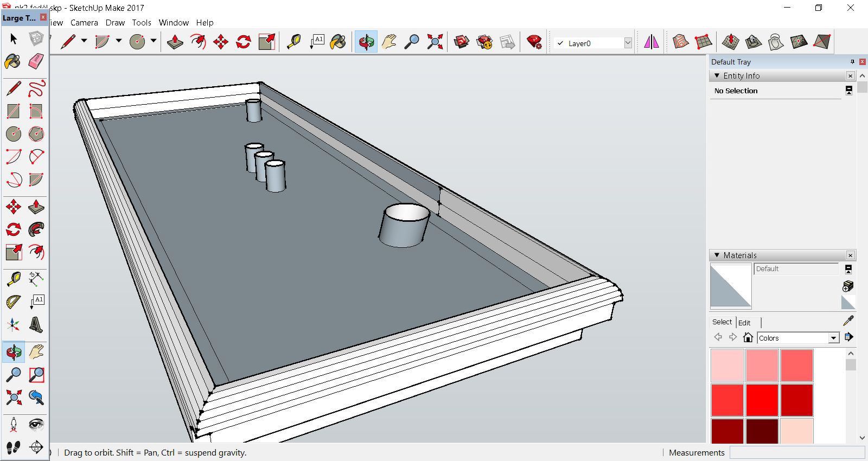Click Push/Pull in the top toolbar
The width and height of the screenshot is (868, 461).
(175, 42)
